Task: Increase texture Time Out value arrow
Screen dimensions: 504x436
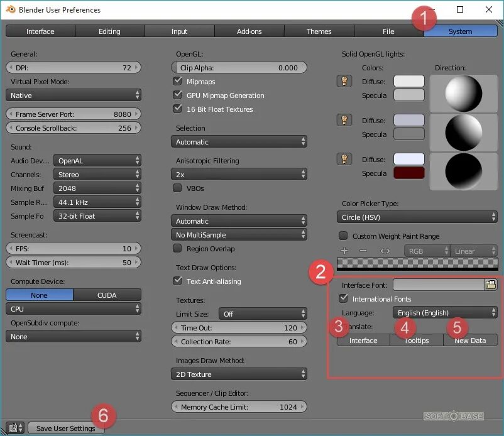Action: tap(302, 328)
